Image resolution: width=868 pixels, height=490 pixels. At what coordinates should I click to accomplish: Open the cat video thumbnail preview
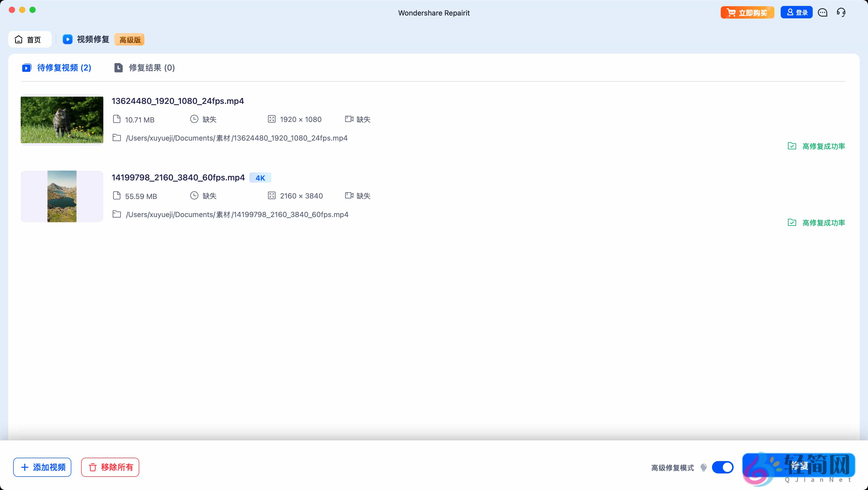(62, 120)
